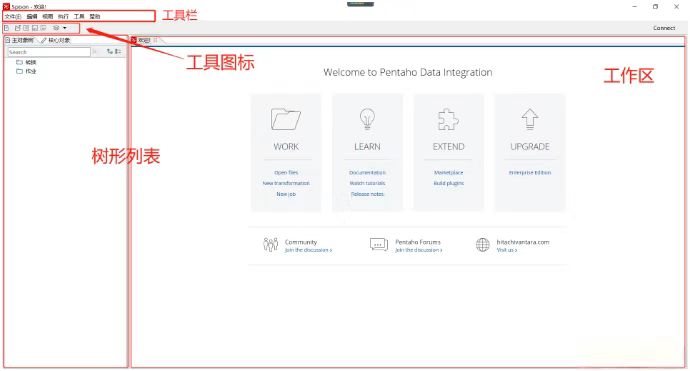Maximize or restore the Spoon window

(x=656, y=7)
